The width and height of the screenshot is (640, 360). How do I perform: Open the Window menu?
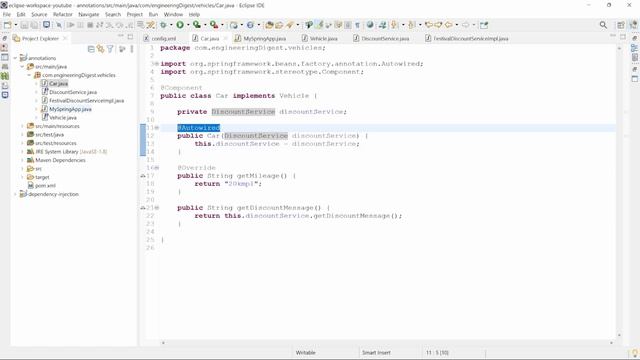[x=173, y=14]
